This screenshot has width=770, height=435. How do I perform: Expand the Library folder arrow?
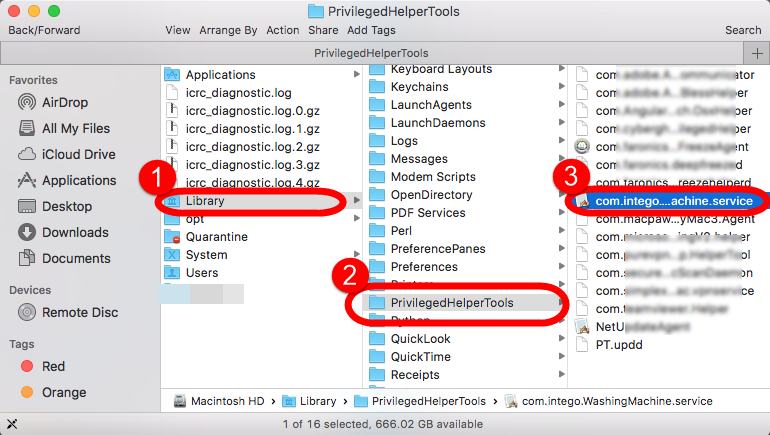coord(357,200)
